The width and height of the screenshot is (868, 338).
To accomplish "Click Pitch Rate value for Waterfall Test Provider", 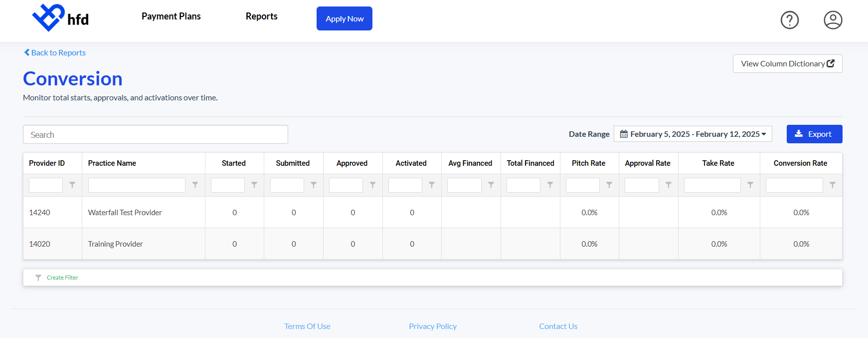I will click(x=589, y=213).
